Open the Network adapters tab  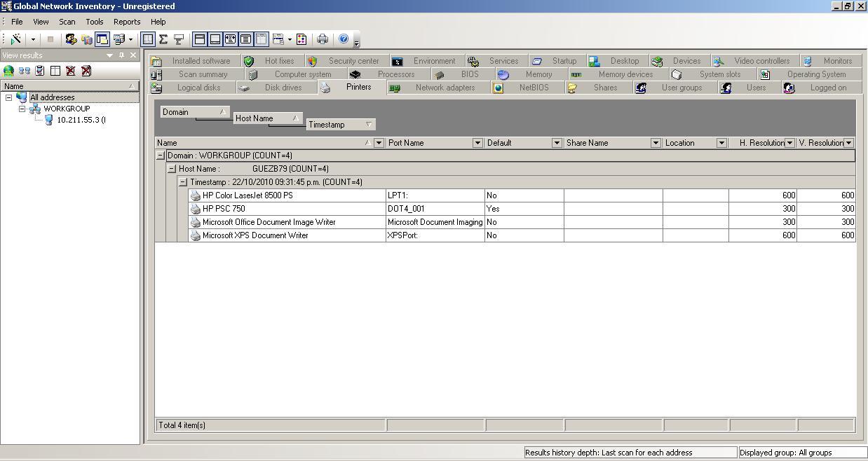(x=445, y=87)
